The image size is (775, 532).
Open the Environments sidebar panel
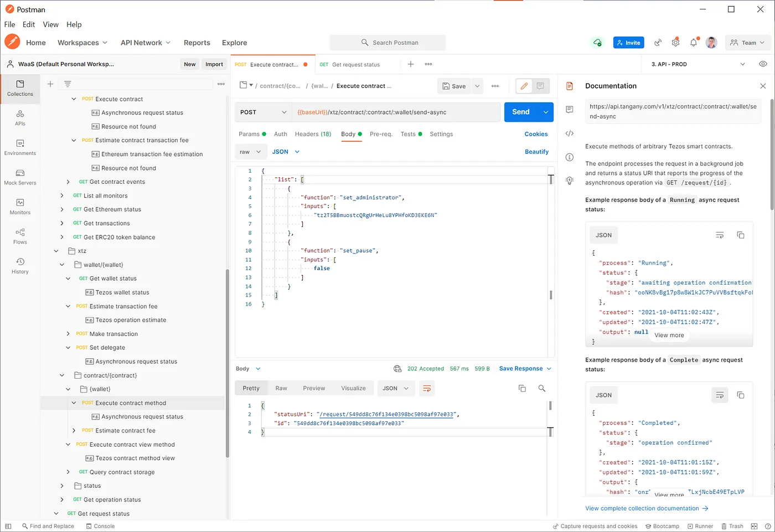coord(20,147)
